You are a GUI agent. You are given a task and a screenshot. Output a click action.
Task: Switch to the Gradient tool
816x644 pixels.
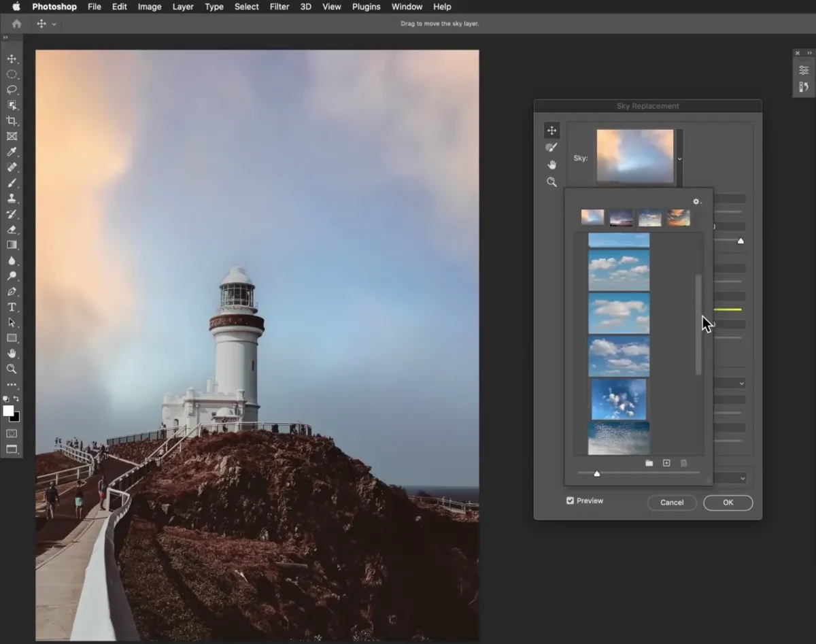pos(12,245)
